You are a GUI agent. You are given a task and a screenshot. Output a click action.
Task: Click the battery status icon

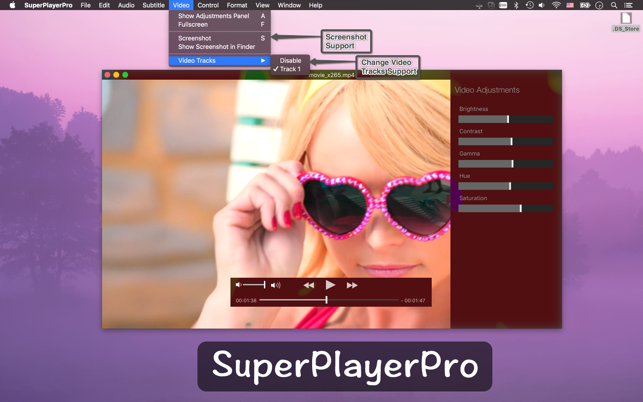pyautogui.click(x=585, y=5)
